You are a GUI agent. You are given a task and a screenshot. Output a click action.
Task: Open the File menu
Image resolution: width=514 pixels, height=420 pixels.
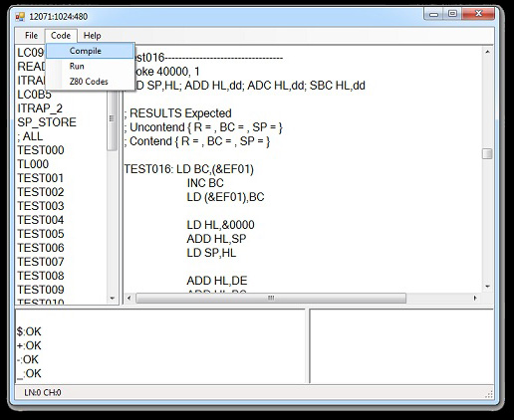(x=31, y=36)
